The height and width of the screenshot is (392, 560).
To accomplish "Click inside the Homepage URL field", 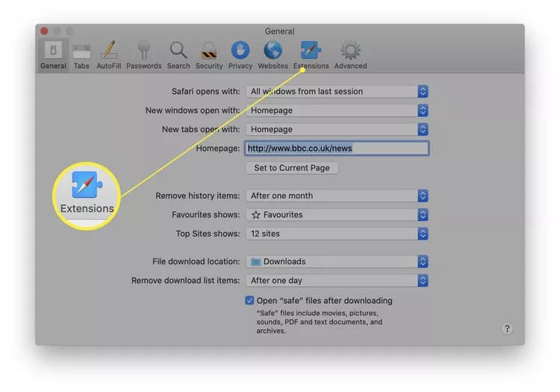I will 337,148.
